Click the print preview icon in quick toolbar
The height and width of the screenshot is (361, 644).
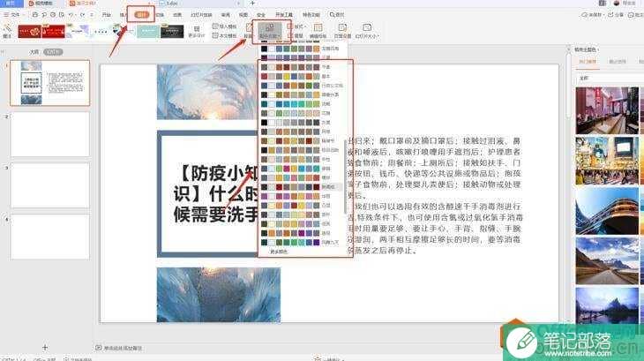62,15
